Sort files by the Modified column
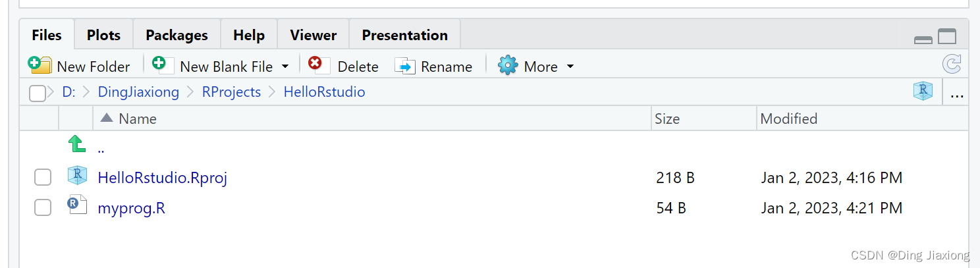 788,119
